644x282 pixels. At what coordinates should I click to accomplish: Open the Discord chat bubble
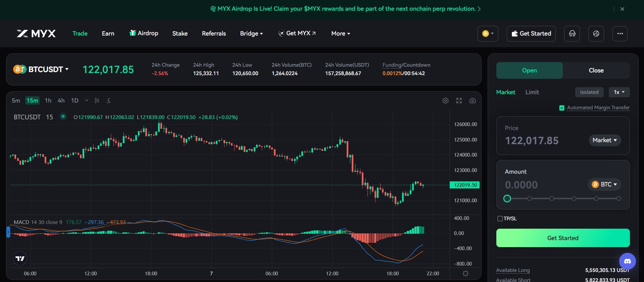pos(627,261)
